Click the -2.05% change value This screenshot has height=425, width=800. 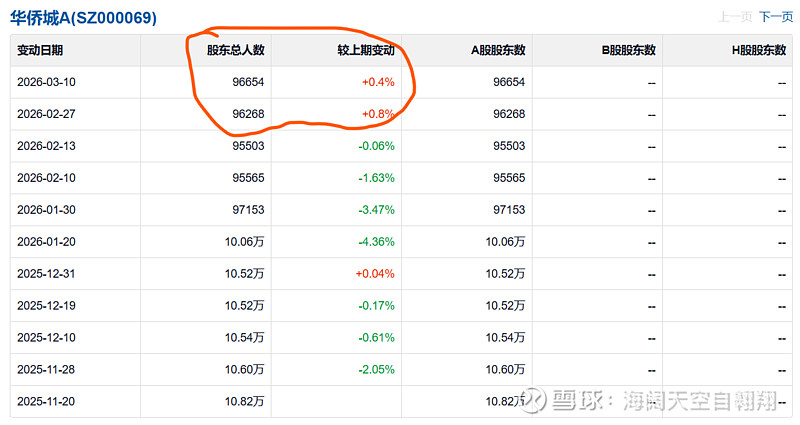tap(376, 369)
